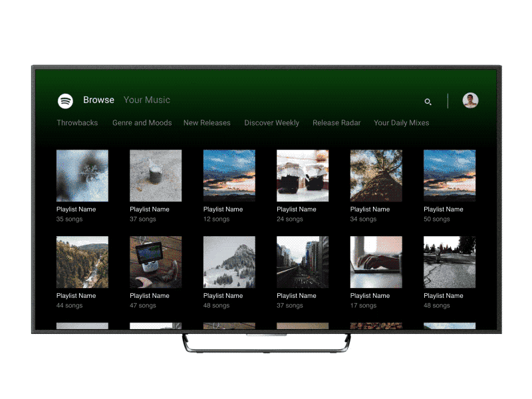532x399 pixels.
Task: Click Playlist Name above 17 songs
Action: (x=370, y=296)
